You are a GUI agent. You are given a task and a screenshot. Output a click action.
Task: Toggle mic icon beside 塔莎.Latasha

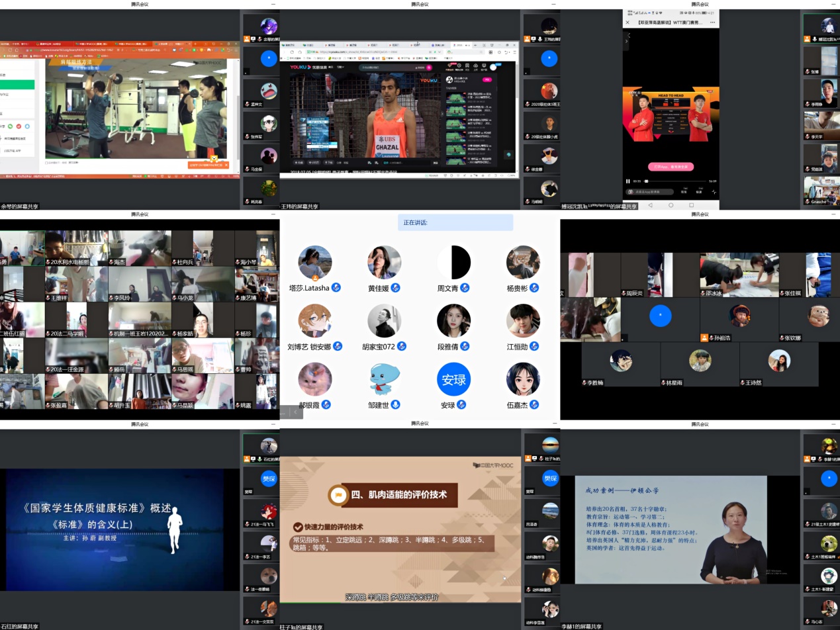(x=336, y=288)
